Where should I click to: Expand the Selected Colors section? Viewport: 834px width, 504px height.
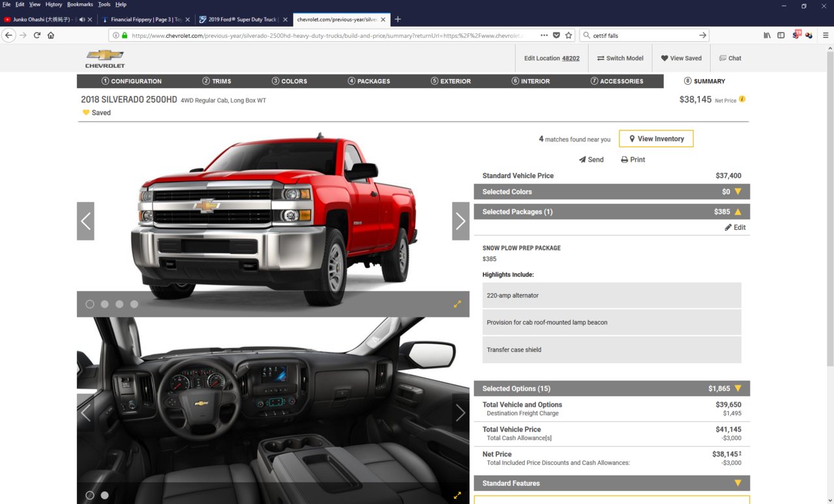[x=612, y=192]
